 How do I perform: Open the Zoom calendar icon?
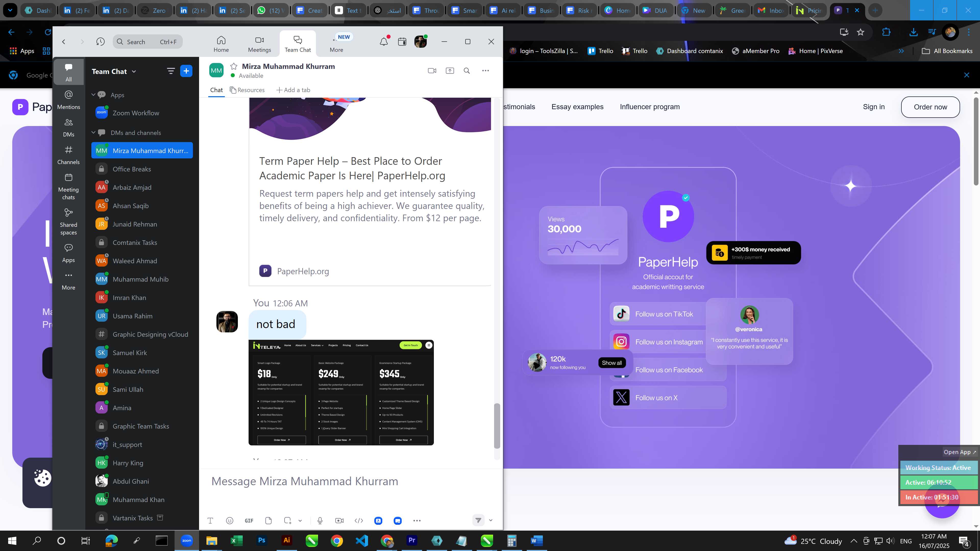click(402, 41)
